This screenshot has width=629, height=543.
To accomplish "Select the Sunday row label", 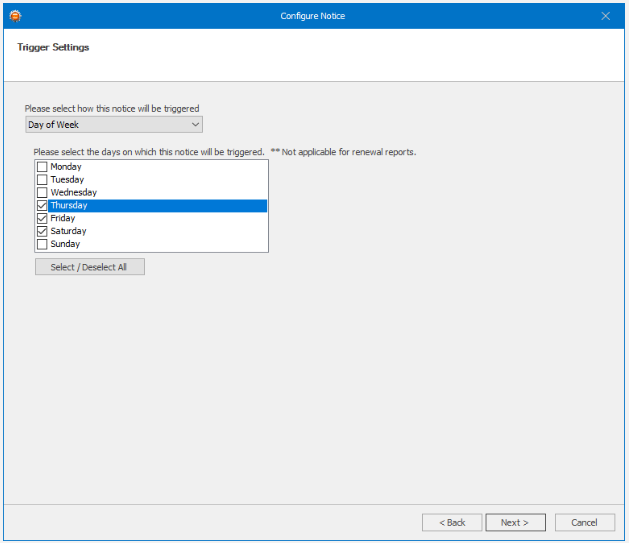I will click(65, 244).
